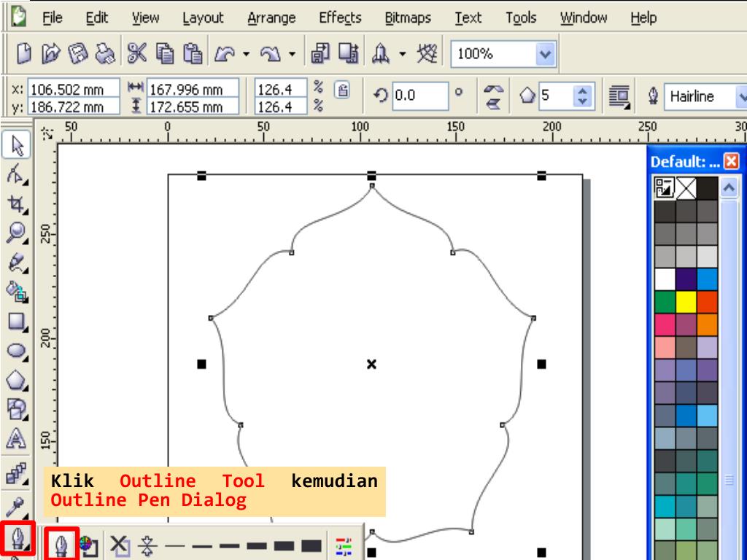Image resolution: width=747 pixels, height=560 pixels.
Task: Click the Application Launcher icon
Action: pyautogui.click(x=381, y=53)
